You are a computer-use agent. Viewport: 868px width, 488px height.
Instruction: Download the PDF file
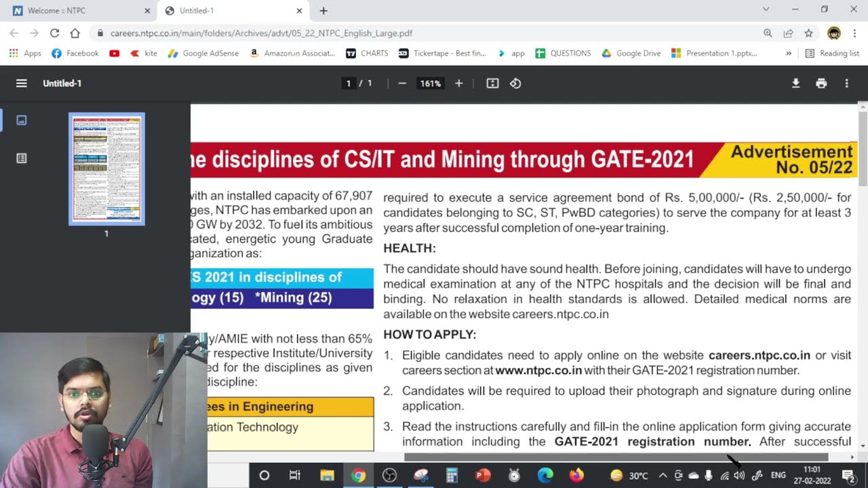click(796, 83)
